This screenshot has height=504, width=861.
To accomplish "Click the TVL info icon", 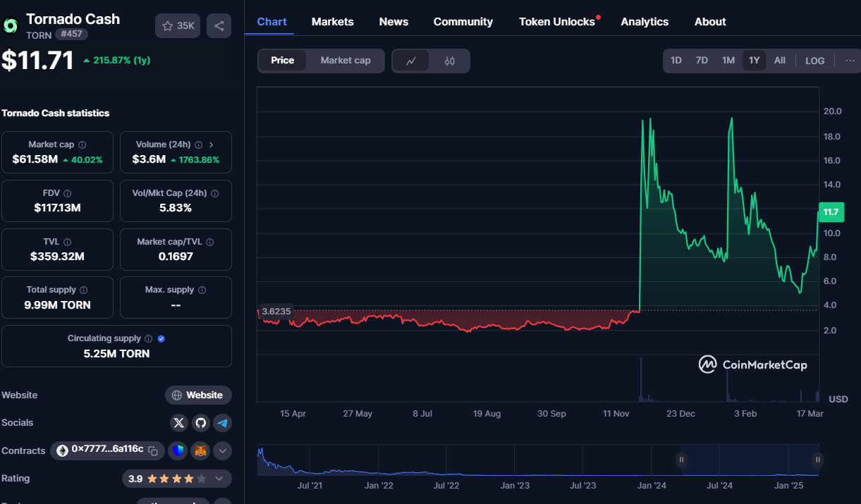I will 67,242.
